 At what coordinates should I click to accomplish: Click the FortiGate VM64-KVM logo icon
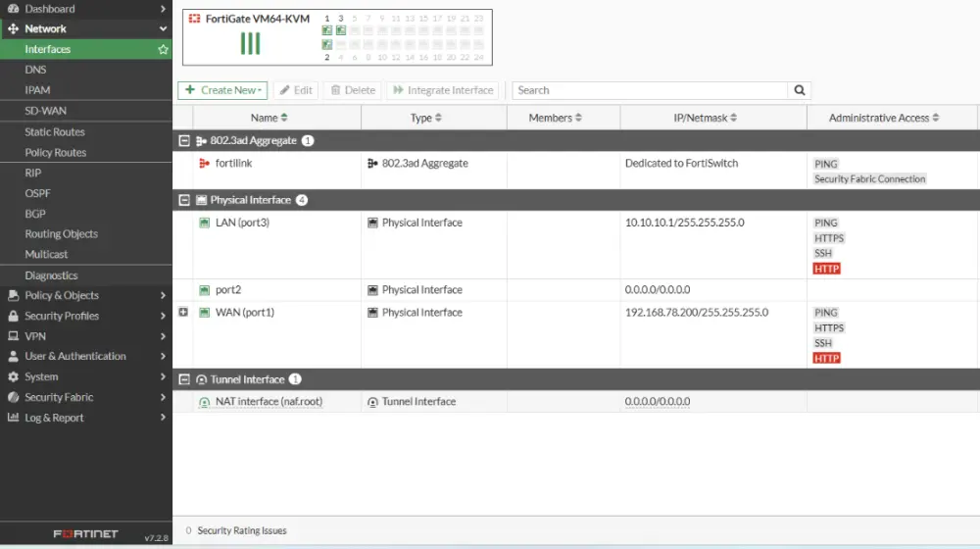tap(194, 19)
